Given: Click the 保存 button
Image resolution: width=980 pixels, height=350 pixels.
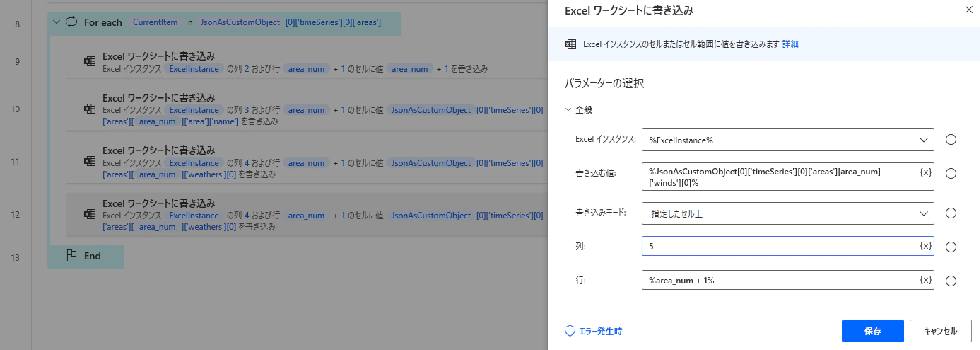Looking at the screenshot, I should coord(872,331).
